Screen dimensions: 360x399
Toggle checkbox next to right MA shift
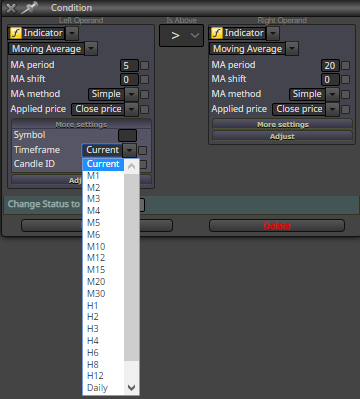[346, 79]
